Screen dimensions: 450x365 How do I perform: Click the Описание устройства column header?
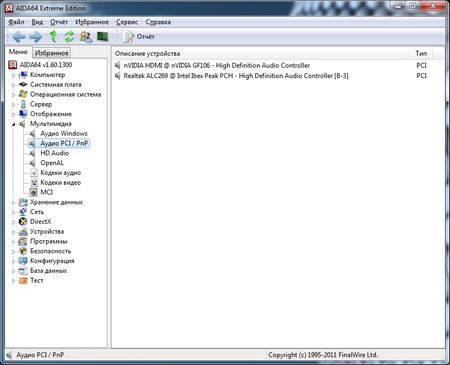point(262,53)
